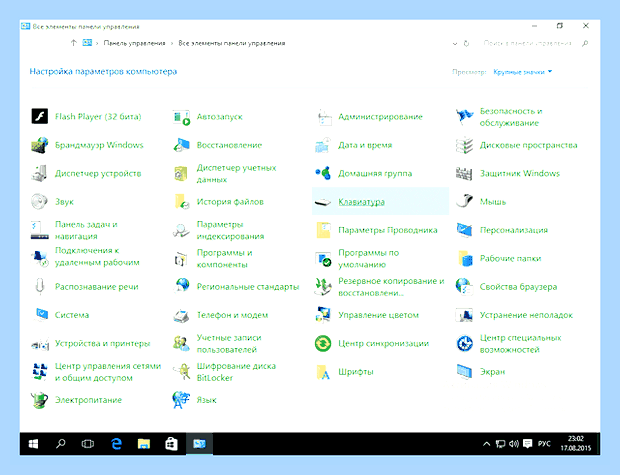620x475 pixels.
Task: Open the Диспетчер устройств icon
Action: 40,174
